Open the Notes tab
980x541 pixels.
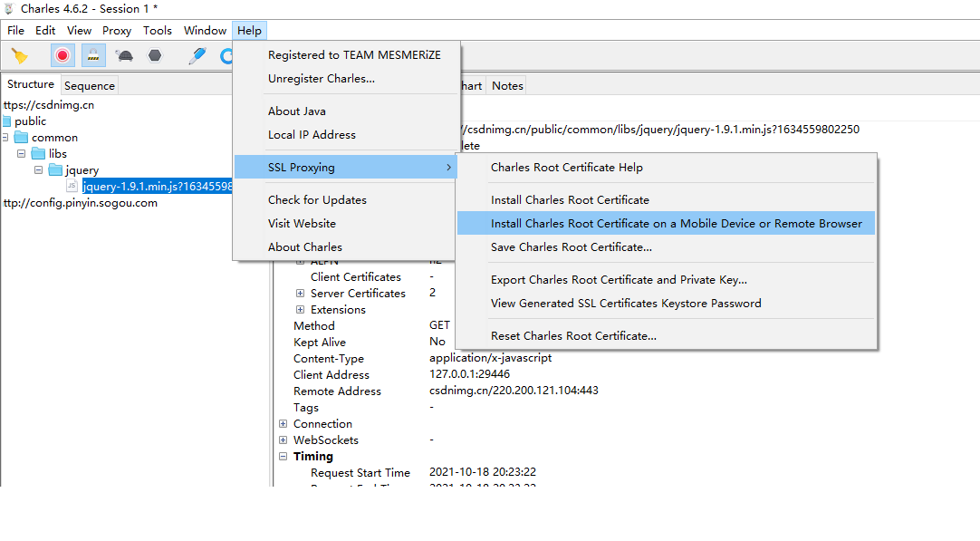click(506, 84)
